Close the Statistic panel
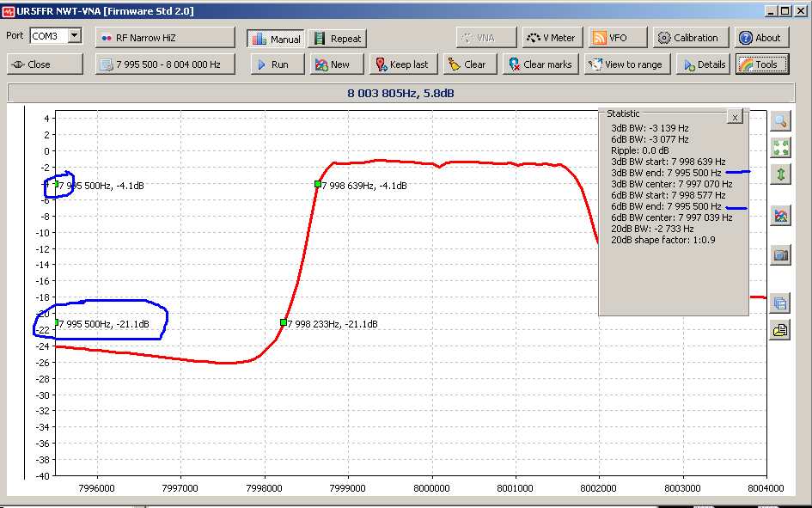 pyautogui.click(x=734, y=116)
